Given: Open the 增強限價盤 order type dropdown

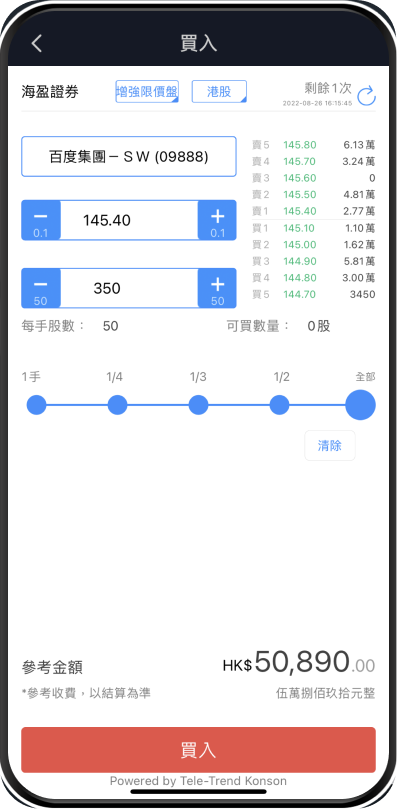Looking at the screenshot, I should tap(147, 92).
